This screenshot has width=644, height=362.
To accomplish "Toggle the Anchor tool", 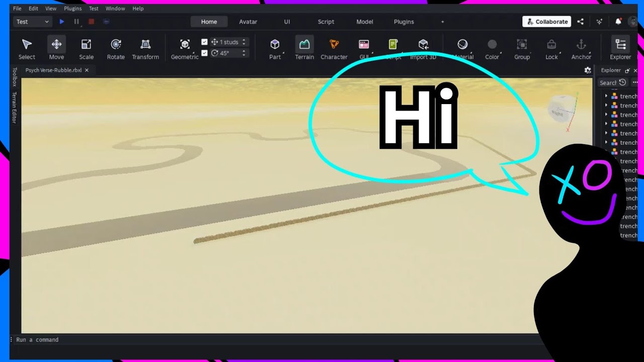I will click(x=581, y=48).
